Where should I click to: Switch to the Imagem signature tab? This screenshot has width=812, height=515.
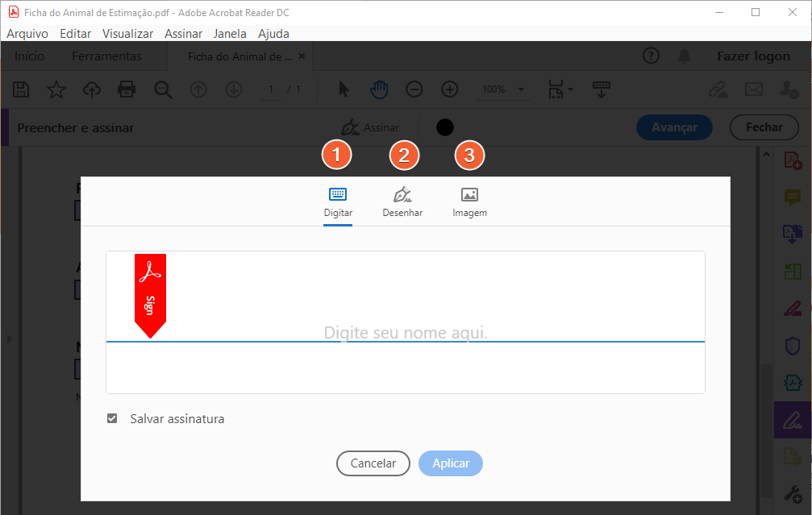click(x=469, y=200)
